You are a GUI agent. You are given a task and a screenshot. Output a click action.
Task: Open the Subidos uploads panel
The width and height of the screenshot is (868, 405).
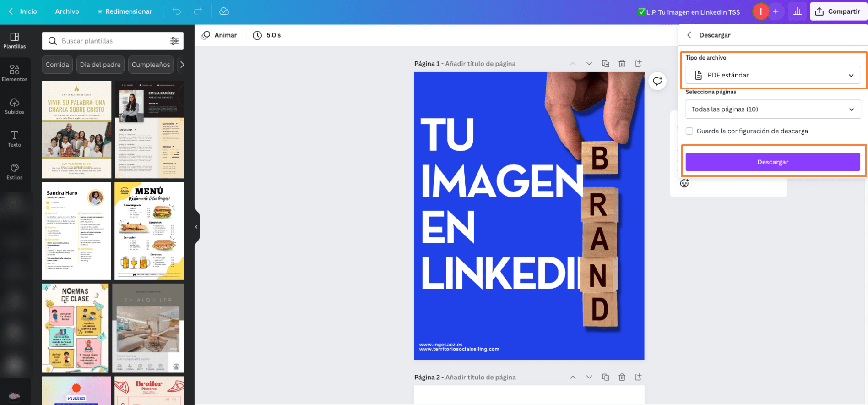click(15, 106)
